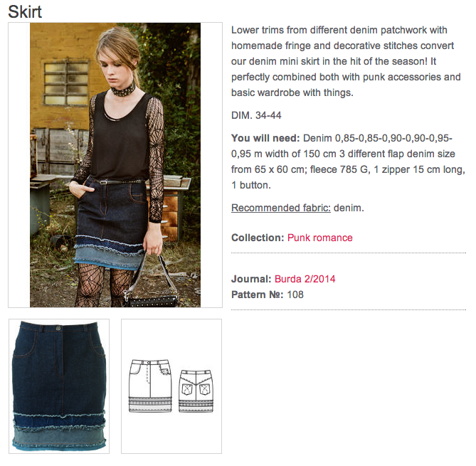
Task: Open the Punk romance collection link
Action: pyautogui.click(x=319, y=238)
